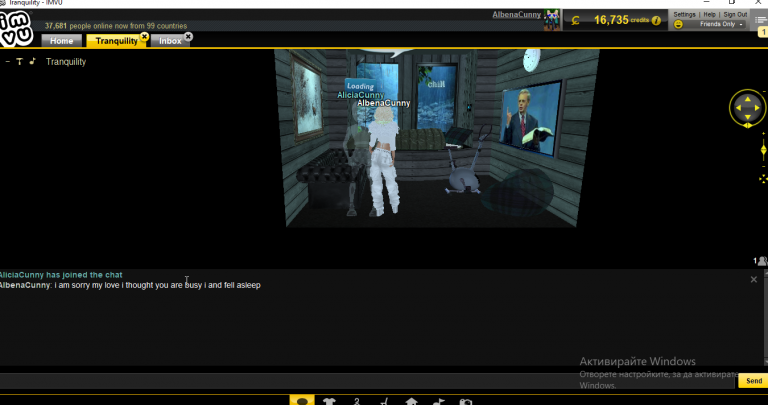This screenshot has height=405, width=768.
Task: Click the text T icon beside Tranquility
Action: pyautogui.click(x=20, y=62)
